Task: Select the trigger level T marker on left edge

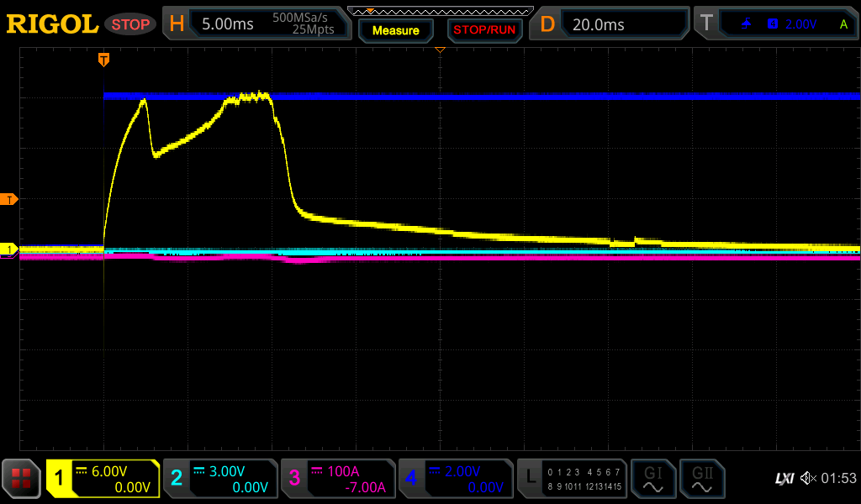Action: pos(10,199)
